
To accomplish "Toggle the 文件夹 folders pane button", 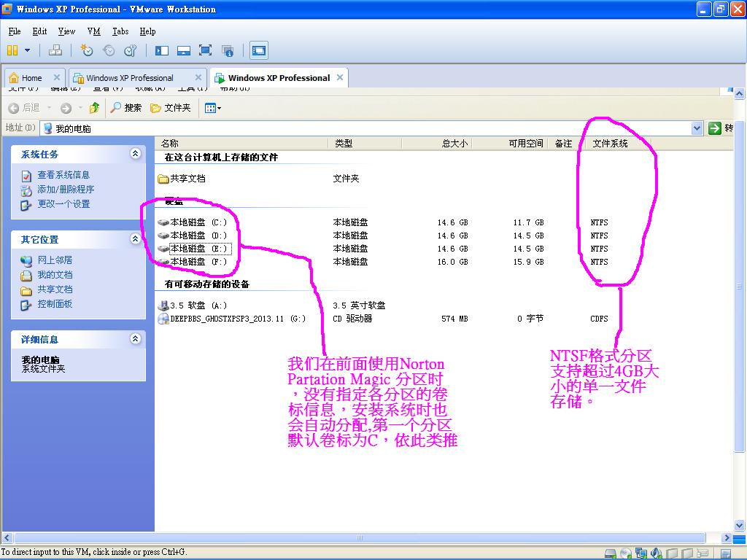I will point(171,108).
